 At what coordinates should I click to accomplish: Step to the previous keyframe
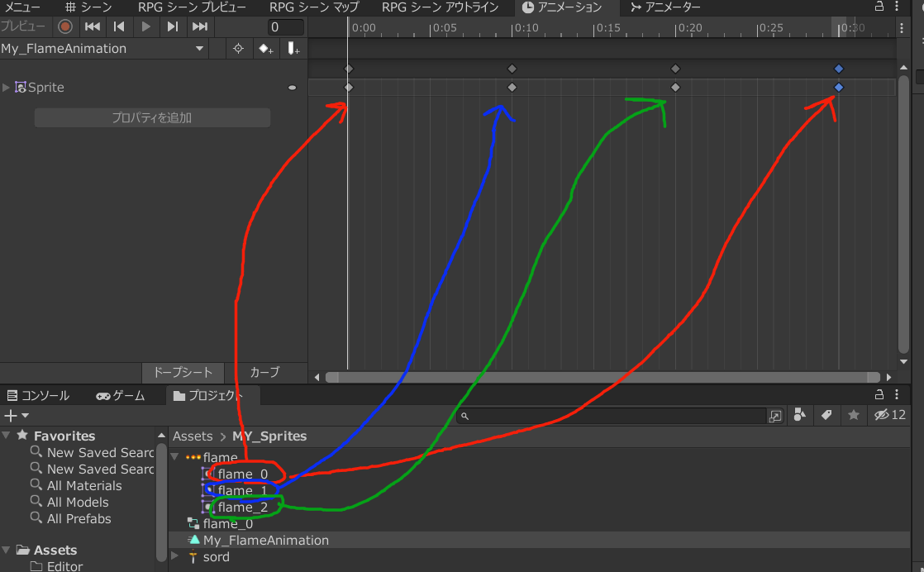[119, 26]
